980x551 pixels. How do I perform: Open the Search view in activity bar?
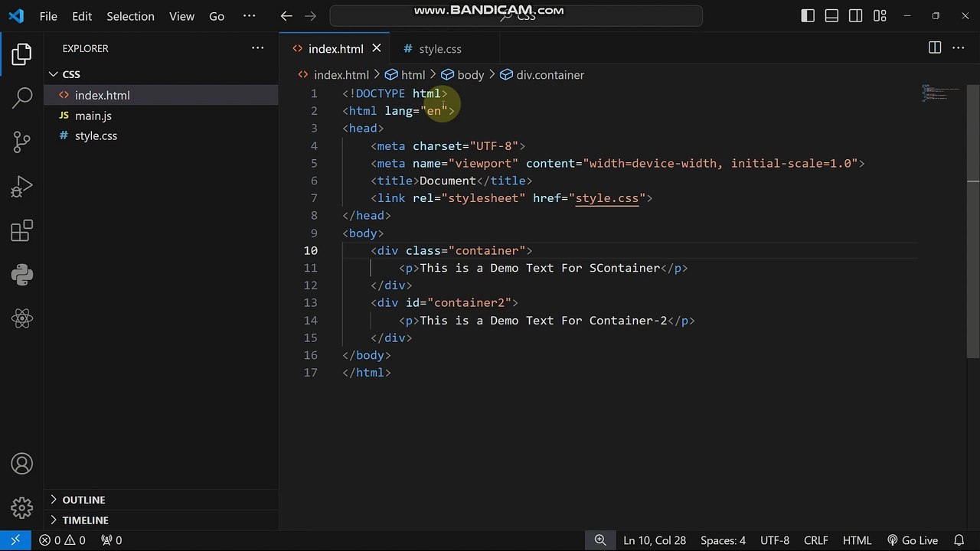pyautogui.click(x=22, y=98)
